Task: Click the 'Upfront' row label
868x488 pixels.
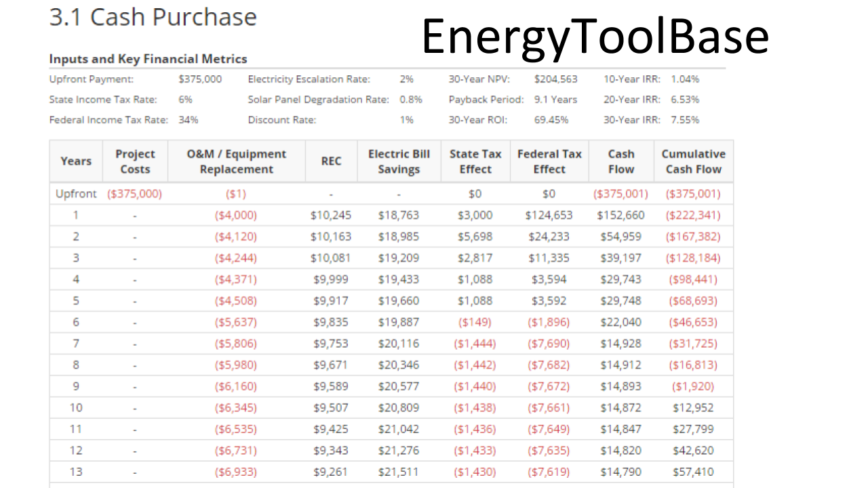Action: click(x=76, y=194)
